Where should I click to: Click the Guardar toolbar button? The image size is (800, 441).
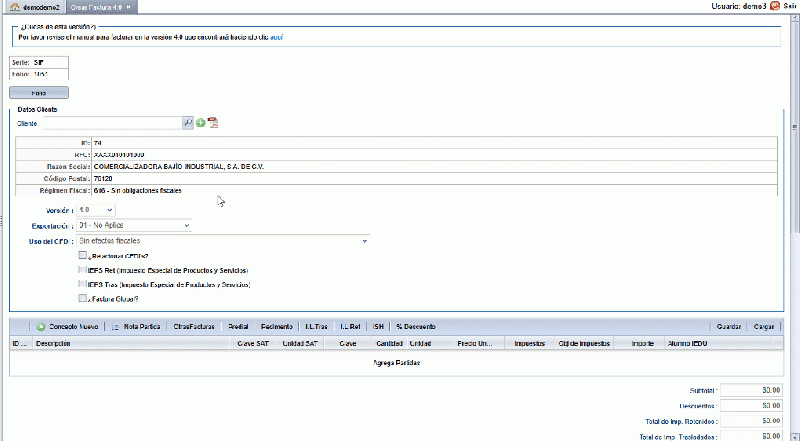pyautogui.click(x=729, y=327)
